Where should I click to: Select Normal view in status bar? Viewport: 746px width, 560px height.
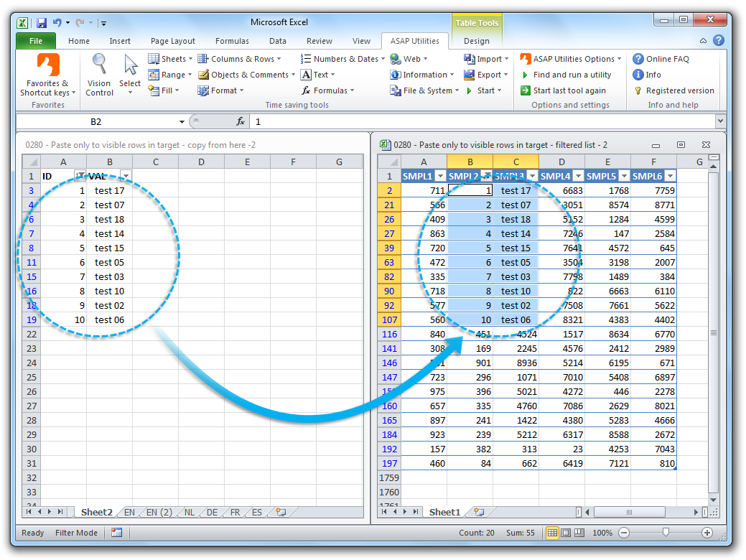[551, 532]
